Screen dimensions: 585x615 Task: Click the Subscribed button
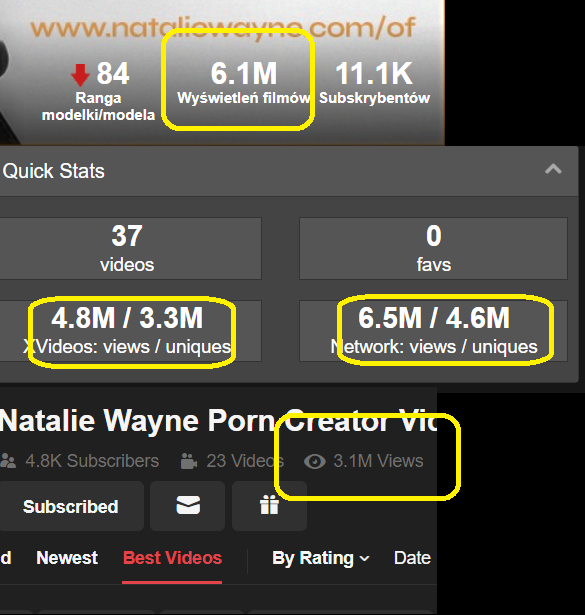[x=71, y=506]
